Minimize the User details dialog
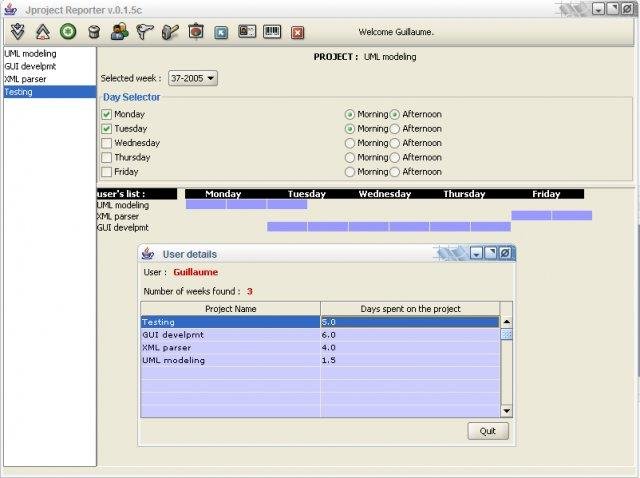Image resolution: width=640 pixels, height=478 pixels. point(476,253)
